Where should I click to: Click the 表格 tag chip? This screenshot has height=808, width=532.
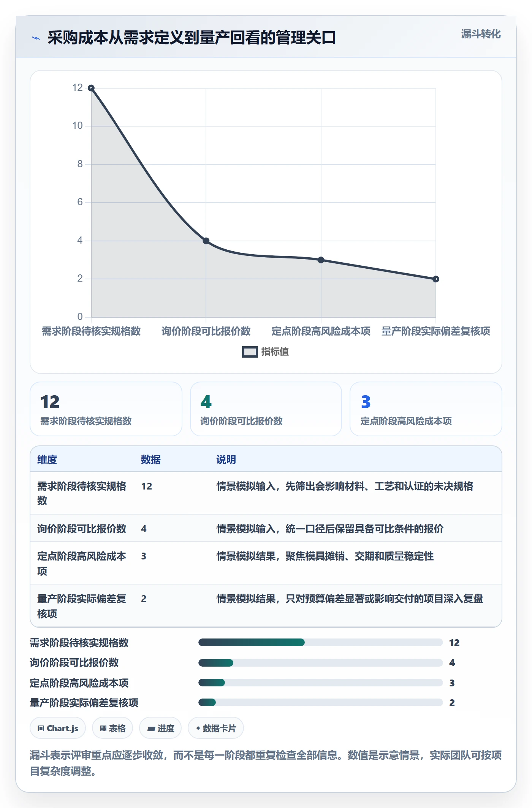(112, 728)
